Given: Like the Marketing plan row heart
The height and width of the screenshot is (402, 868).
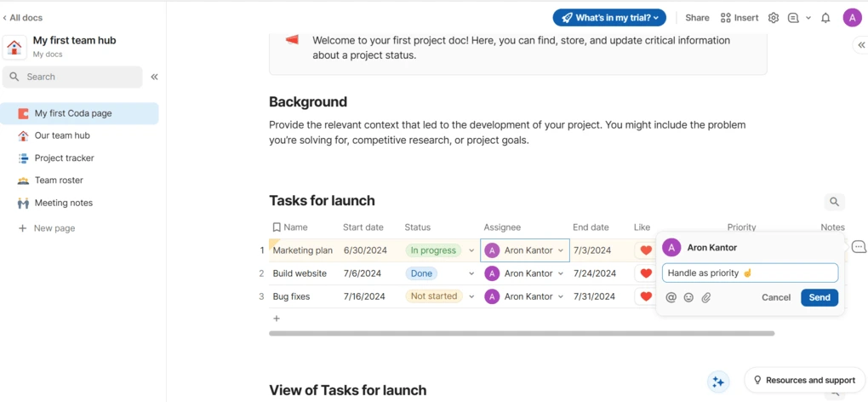Looking at the screenshot, I should [x=645, y=250].
